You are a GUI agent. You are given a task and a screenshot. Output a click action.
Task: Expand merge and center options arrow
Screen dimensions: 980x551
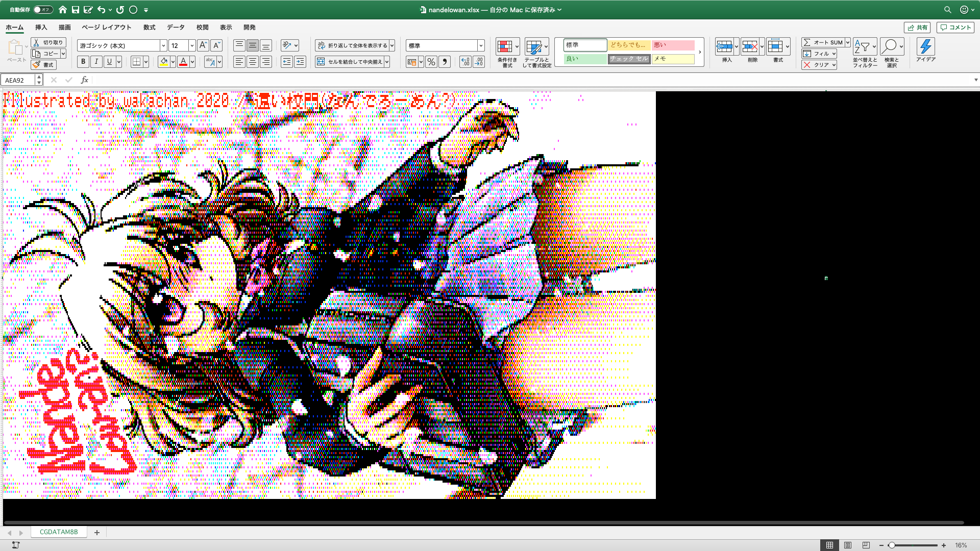point(387,62)
